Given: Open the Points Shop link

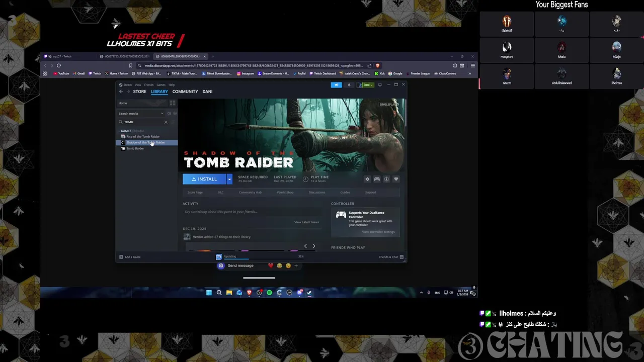Looking at the screenshot, I should [x=285, y=193].
